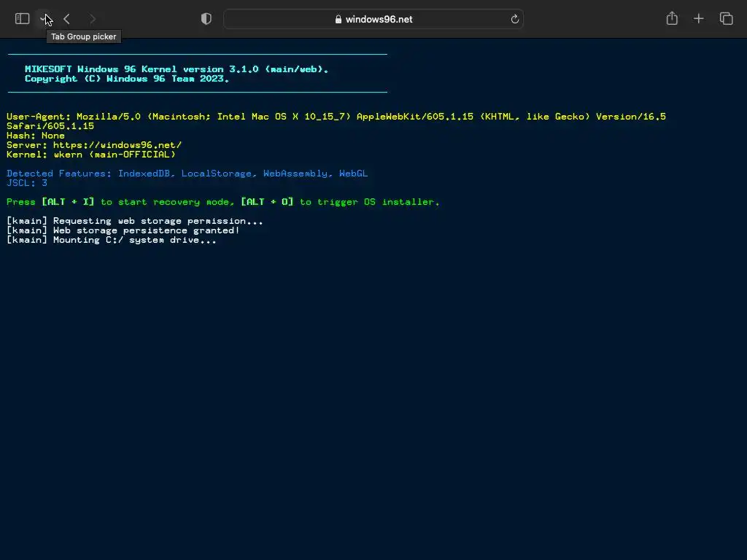This screenshot has width=747, height=560.
Task: Open the Tab Group picker dropdown
Action: tap(43, 19)
